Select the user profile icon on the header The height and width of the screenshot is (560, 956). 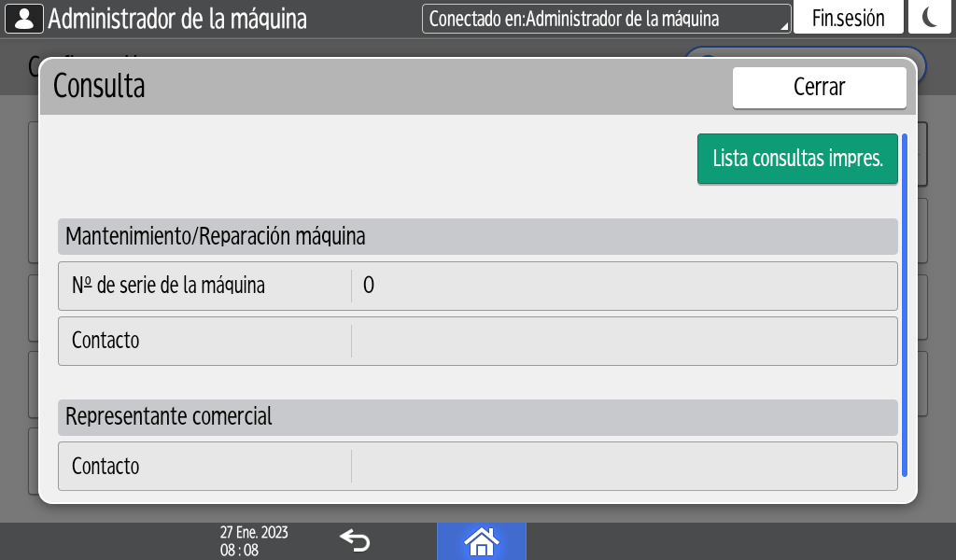25,16
